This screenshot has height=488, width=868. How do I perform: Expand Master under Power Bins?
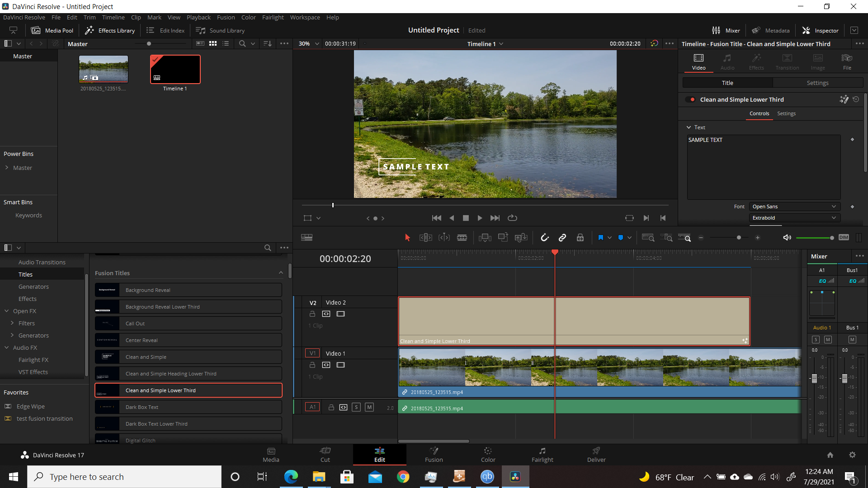7,168
